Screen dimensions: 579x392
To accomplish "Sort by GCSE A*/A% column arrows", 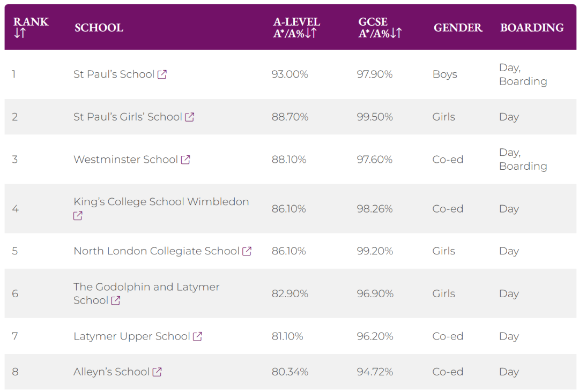I will pos(396,33).
